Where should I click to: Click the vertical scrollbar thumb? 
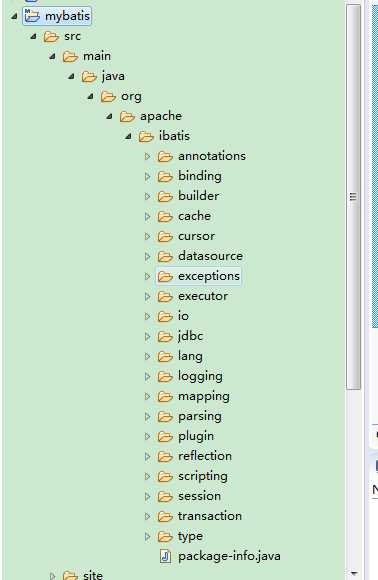[x=354, y=197]
